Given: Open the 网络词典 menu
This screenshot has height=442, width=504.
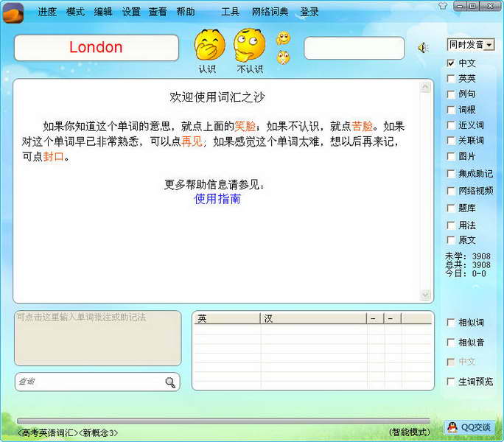Looking at the screenshot, I should [270, 12].
